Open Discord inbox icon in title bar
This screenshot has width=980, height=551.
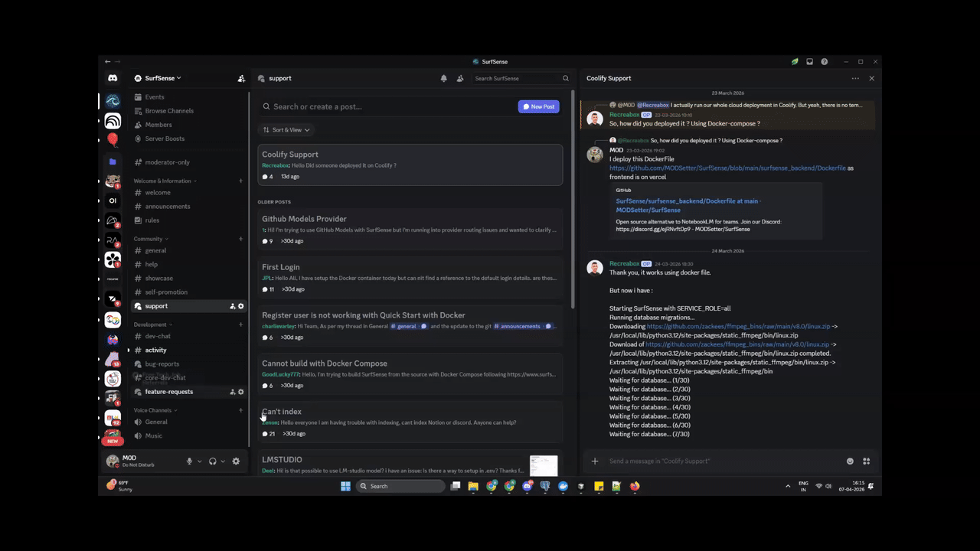coord(809,61)
